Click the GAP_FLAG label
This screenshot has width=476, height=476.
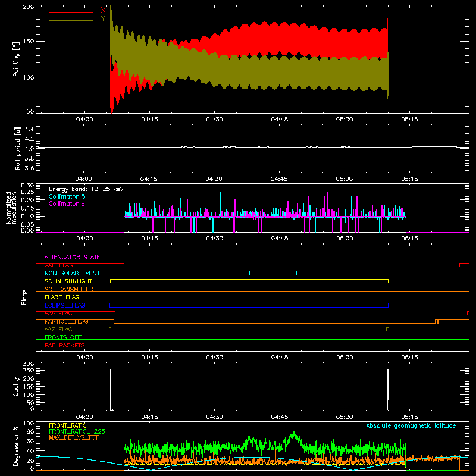[x=58, y=265]
